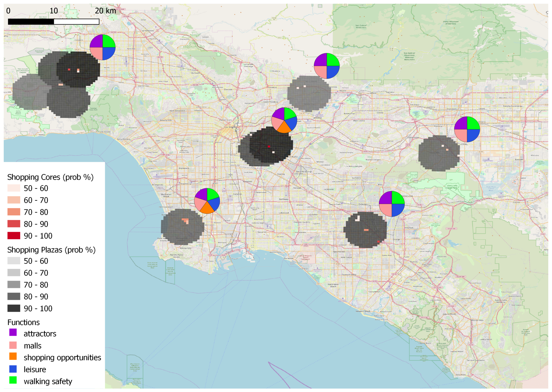Click the orange shopping opportunities legend swatch
The image size is (552, 392).
click(13, 356)
